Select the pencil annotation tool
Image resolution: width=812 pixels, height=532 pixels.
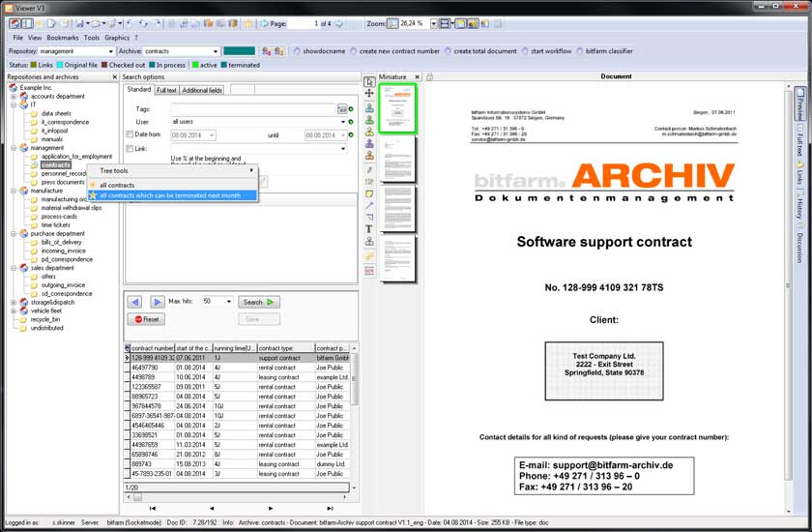tap(369, 169)
